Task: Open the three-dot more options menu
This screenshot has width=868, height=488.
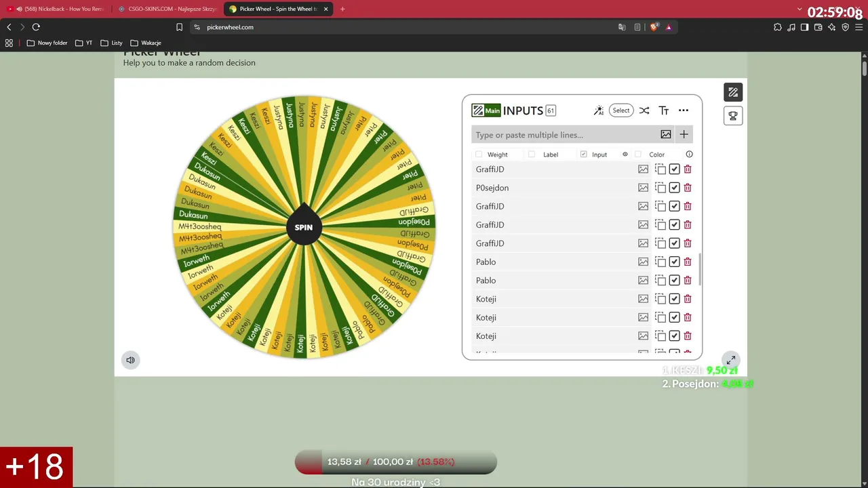Action: (684, 110)
